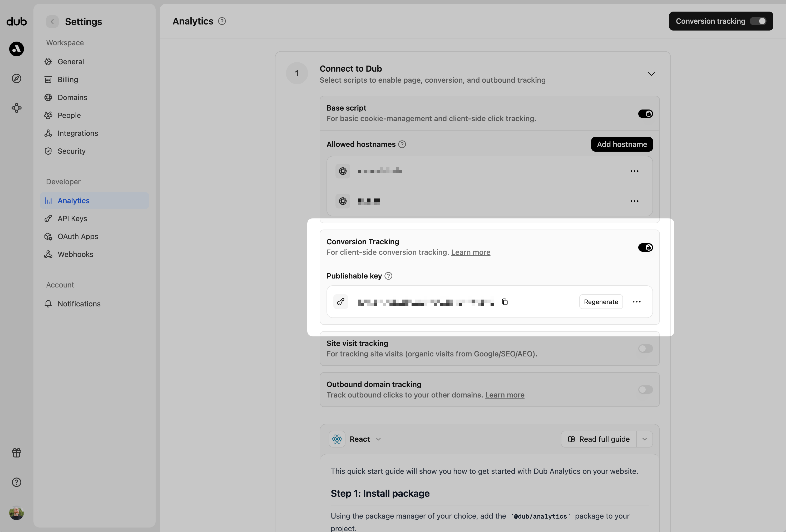Viewport: 786px width, 532px height.
Task: Click the Add hostname button
Action: pyautogui.click(x=622, y=144)
